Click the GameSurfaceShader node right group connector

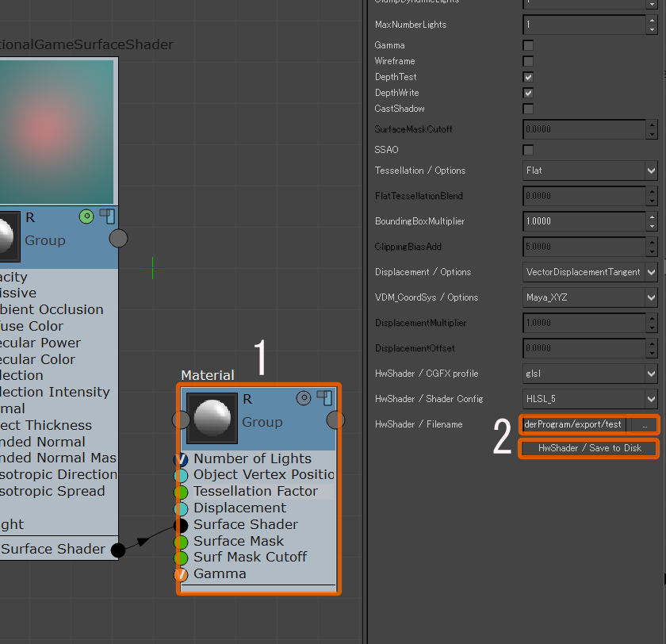pos(118,238)
